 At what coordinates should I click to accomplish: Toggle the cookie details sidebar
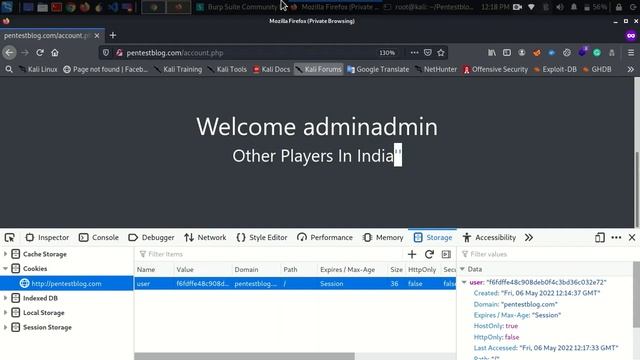(x=446, y=254)
